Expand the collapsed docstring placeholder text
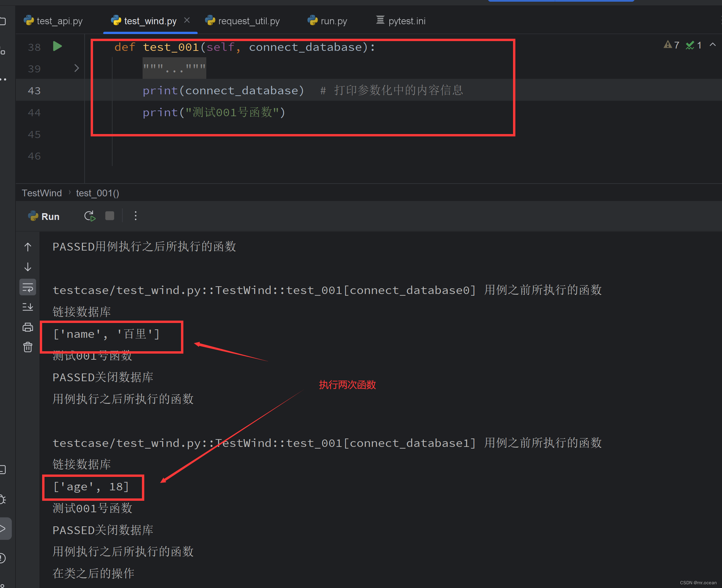Viewport: 722px width, 588px height. (x=174, y=68)
